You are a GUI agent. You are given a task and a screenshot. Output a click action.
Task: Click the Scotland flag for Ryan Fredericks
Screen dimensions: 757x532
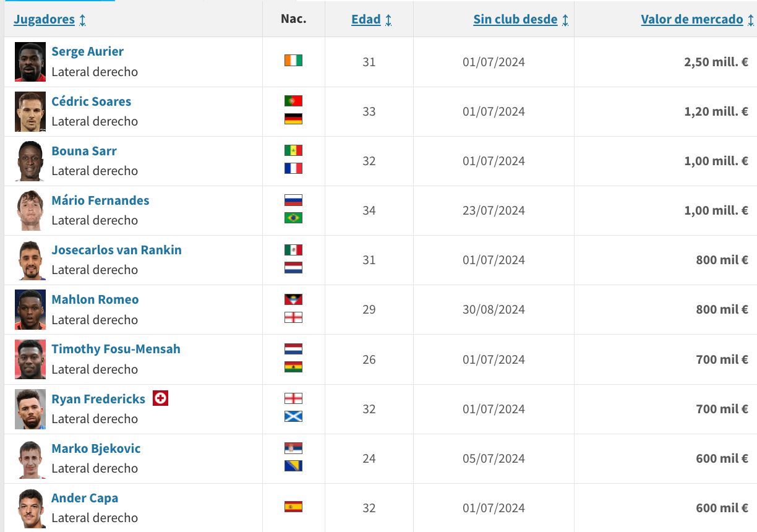click(x=293, y=416)
